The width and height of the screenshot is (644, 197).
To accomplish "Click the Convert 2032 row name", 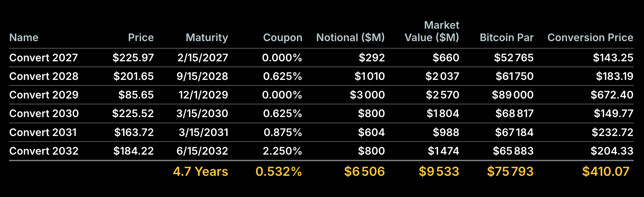I will click(44, 151).
